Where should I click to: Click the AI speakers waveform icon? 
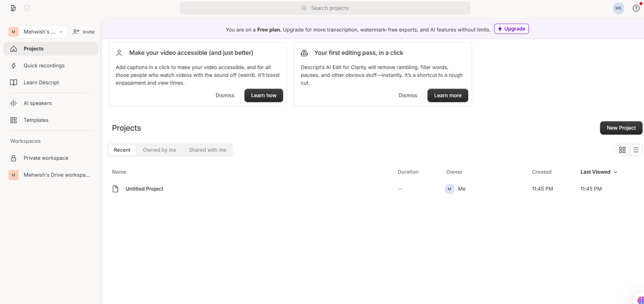[x=14, y=103]
